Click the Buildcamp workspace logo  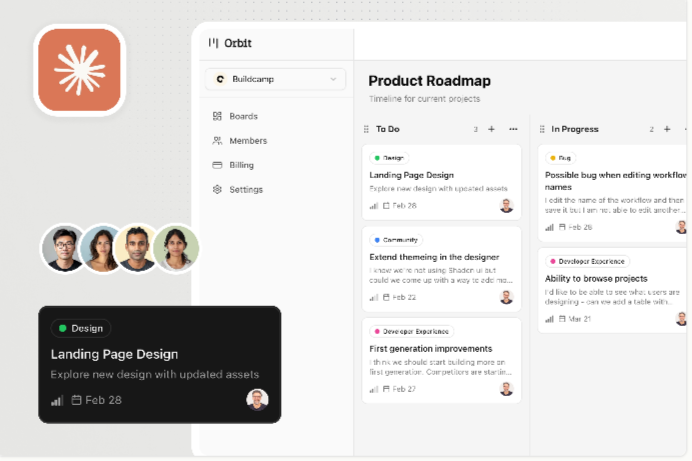pos(220,79)
